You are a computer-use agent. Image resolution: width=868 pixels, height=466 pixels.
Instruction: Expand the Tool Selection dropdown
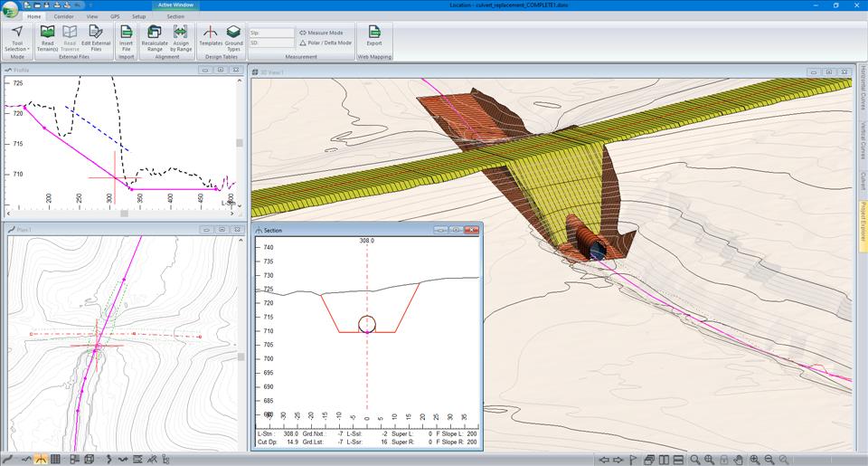pyautogui.click(x=17, y=49)
